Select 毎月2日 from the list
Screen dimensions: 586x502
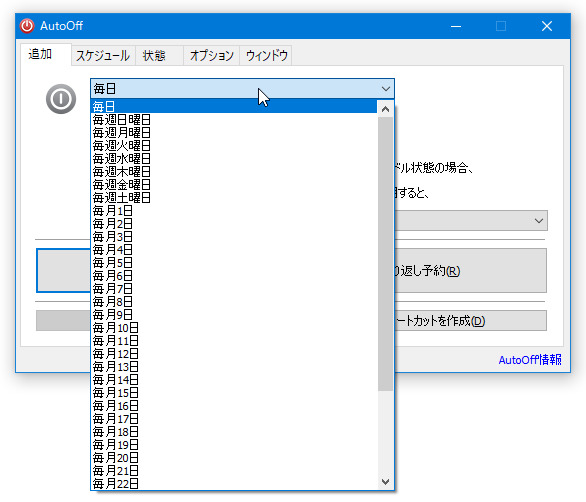click(234, 224)
